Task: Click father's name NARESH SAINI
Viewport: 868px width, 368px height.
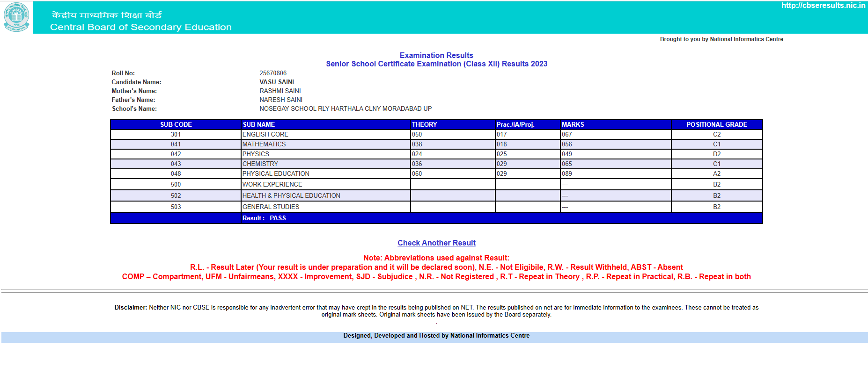Action: 281,100
